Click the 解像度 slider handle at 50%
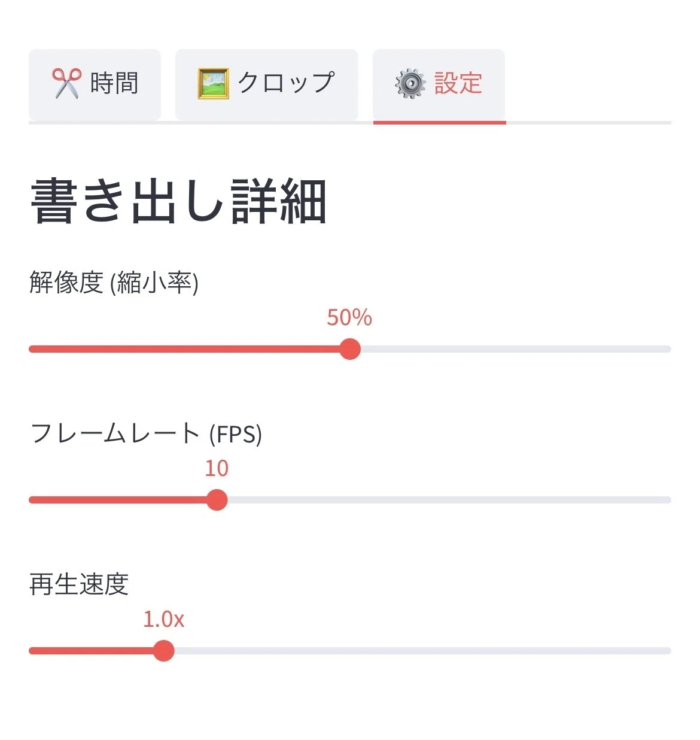 coord(350,349)
